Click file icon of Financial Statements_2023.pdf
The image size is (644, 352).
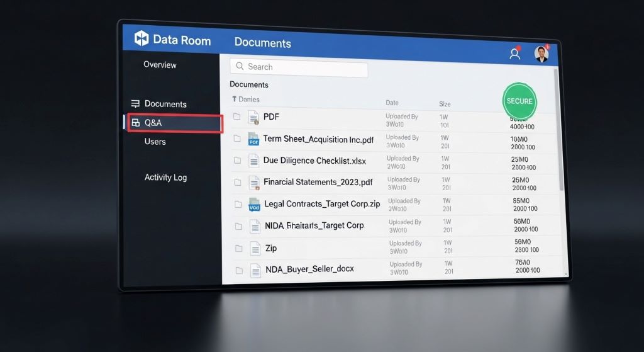254,182
